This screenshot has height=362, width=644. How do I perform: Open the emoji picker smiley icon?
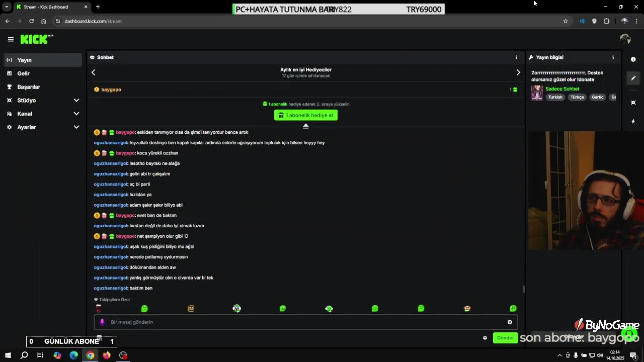pyautogui.click(x=510, y=322)
